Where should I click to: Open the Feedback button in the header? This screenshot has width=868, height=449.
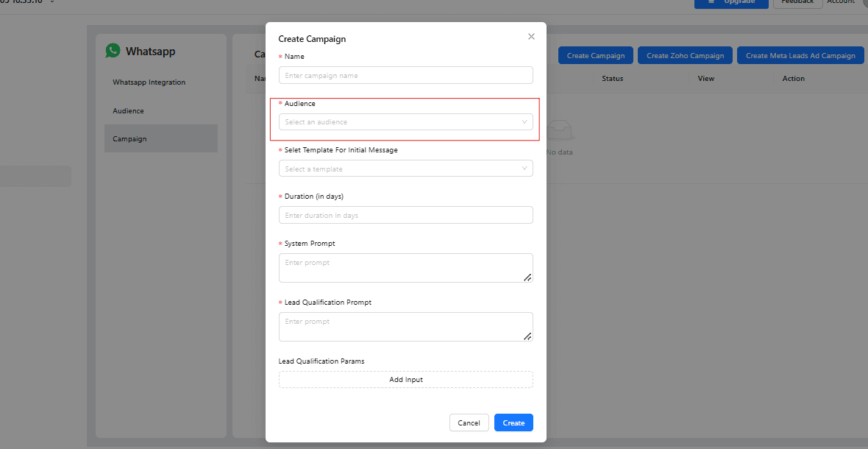tap(797, 2)
